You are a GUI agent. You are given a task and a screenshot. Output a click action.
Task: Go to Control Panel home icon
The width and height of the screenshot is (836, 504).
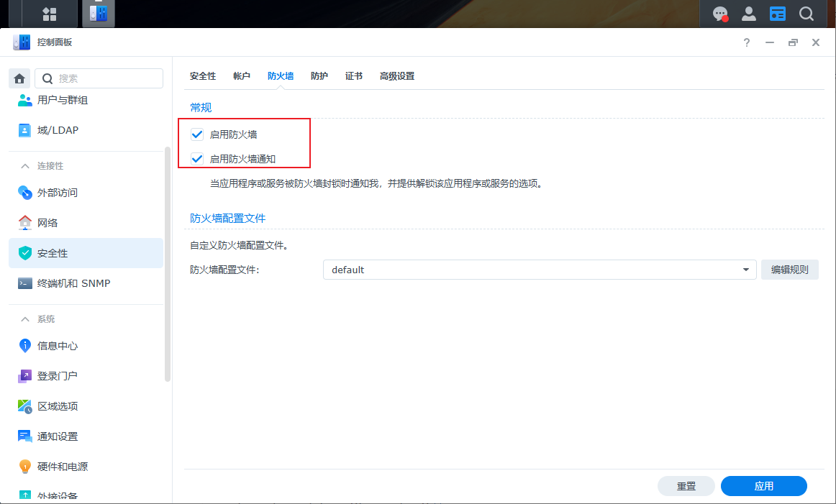click(19, 78)
